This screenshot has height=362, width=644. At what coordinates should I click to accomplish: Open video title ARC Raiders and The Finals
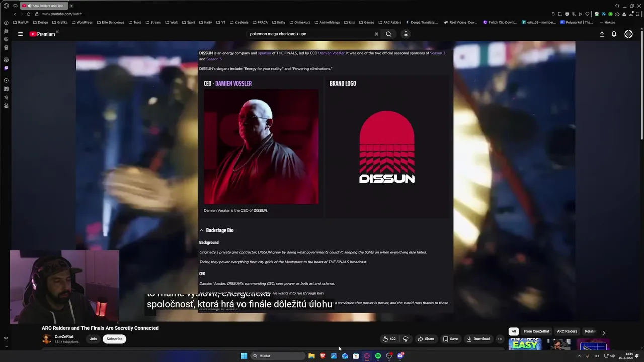point(100,328)
